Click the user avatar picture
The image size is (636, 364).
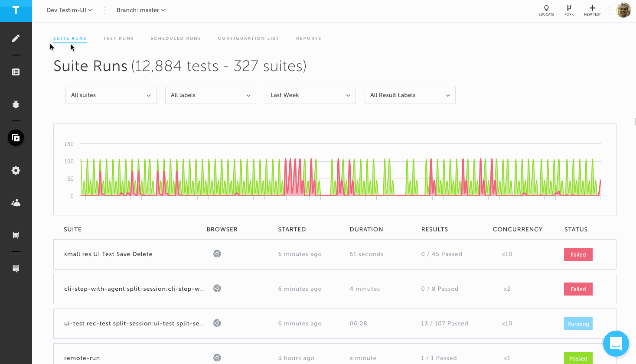pyautogui.click(x=623, y=10)
